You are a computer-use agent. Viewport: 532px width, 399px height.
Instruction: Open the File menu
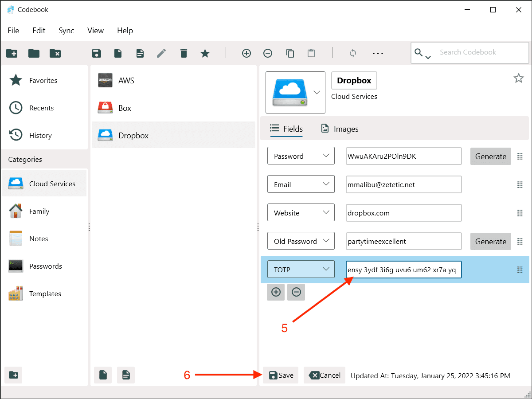pyautogui.click(x=13, y=31)
